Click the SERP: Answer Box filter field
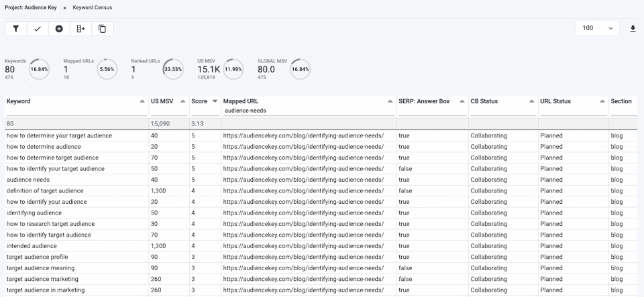 (x=432, y=111)
